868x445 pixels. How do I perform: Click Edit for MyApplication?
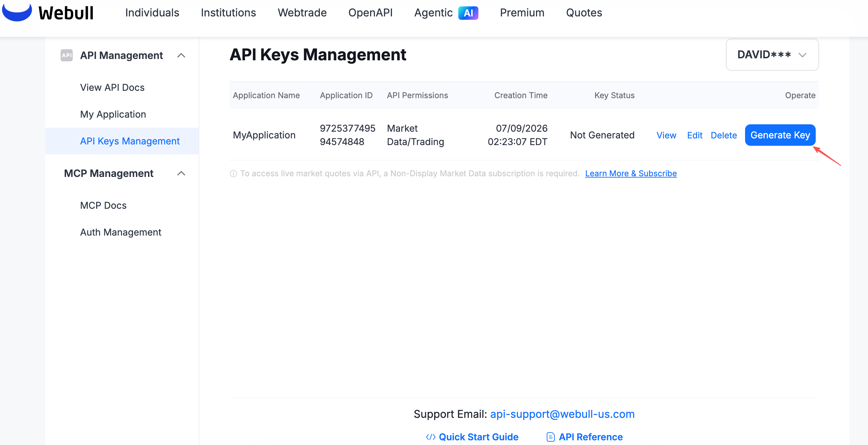[694, 135]
